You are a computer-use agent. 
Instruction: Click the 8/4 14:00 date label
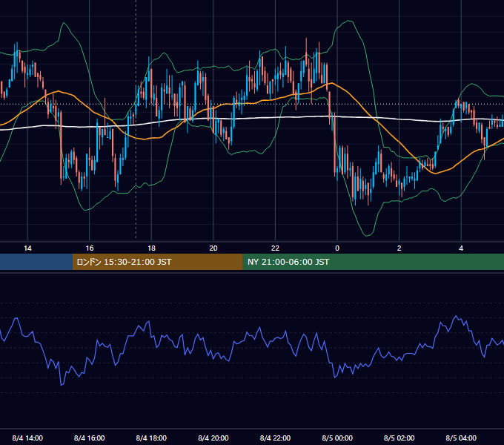(27, 438)
